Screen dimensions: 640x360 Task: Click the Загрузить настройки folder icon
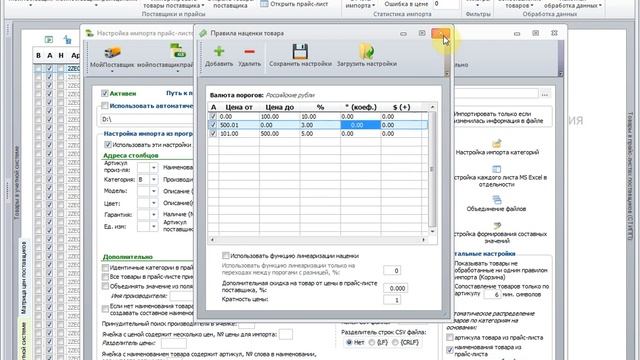(367, 51)
